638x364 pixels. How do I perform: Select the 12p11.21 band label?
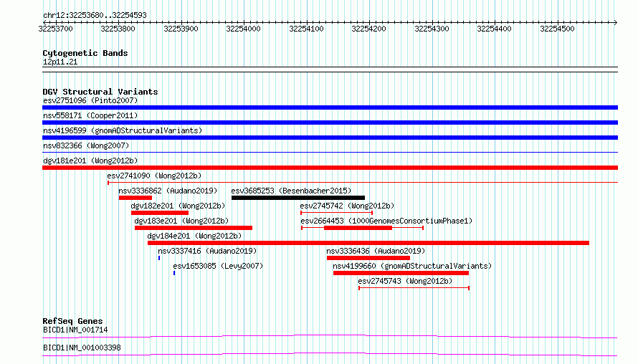60,62
